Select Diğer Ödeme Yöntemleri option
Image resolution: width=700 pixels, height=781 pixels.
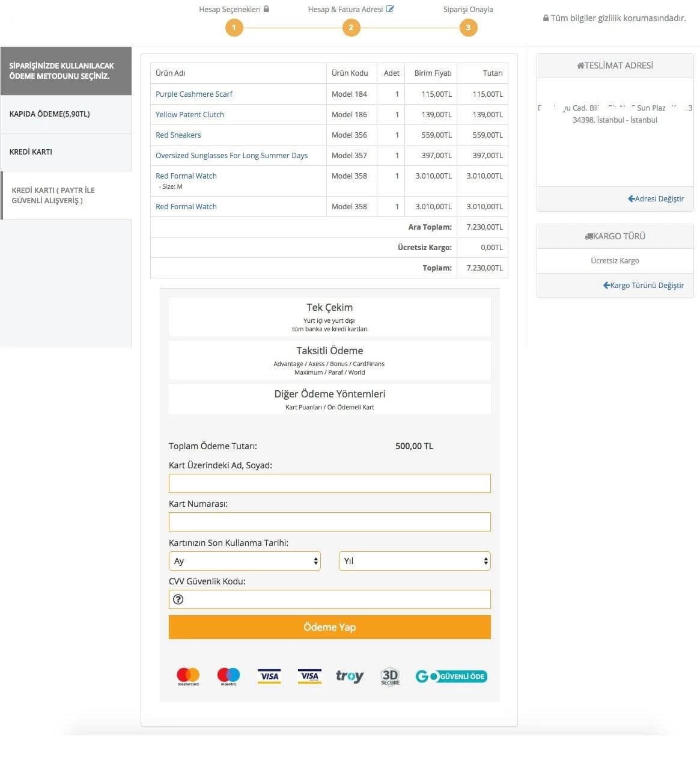point(329,399)
